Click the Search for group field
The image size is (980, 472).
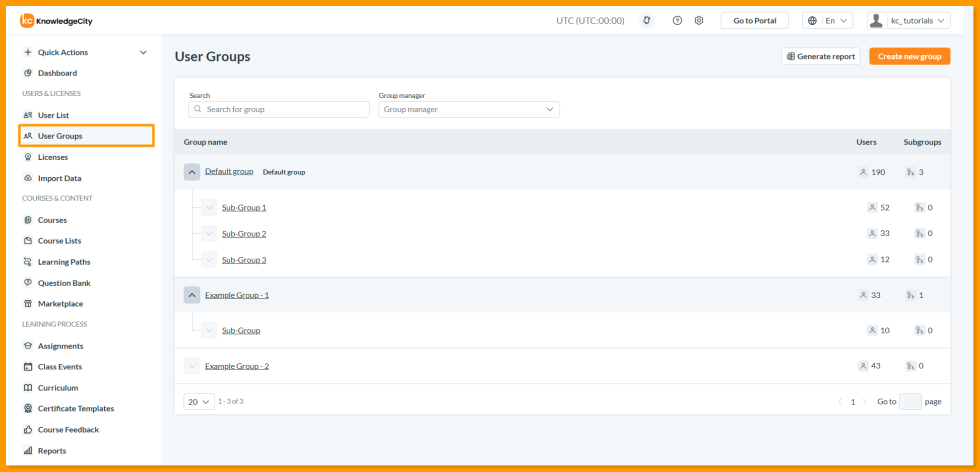279,109
